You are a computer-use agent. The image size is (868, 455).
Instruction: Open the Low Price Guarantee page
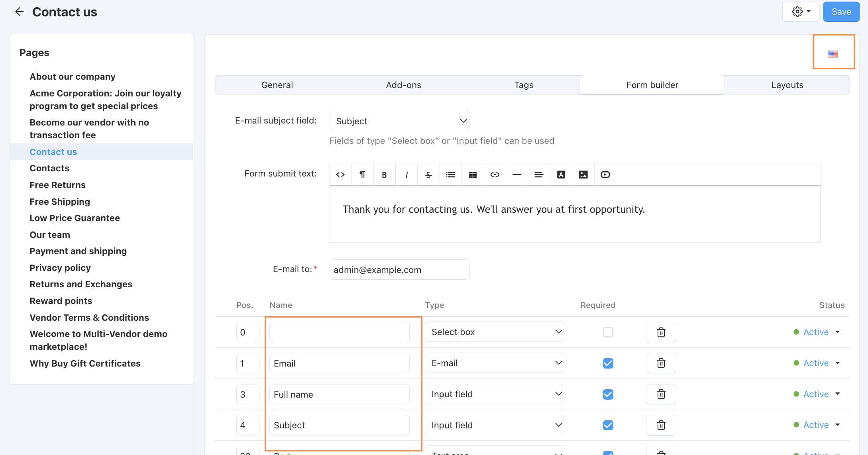(75, 218)
